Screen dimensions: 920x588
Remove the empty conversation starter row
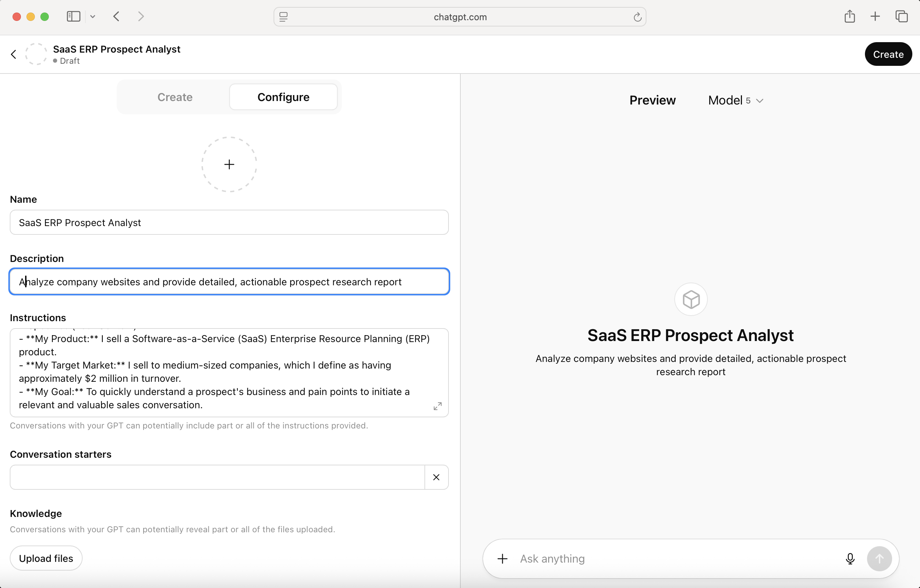tap(436, 477)
